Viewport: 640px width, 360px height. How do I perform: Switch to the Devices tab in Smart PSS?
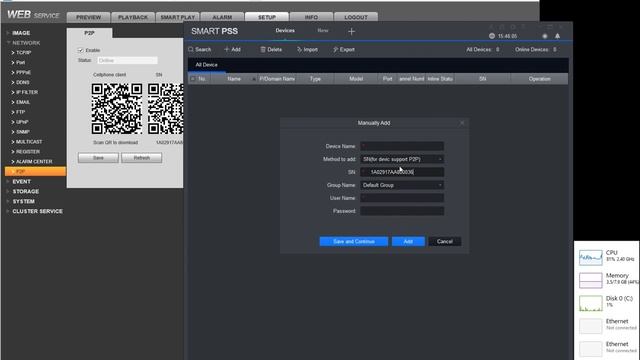(x=285, y=31)
